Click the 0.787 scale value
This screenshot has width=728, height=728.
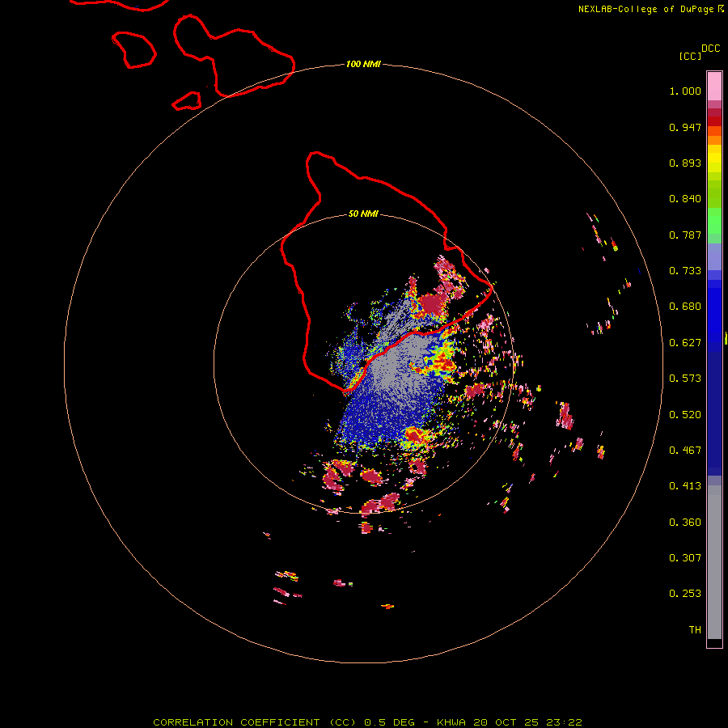coord(685,235)
